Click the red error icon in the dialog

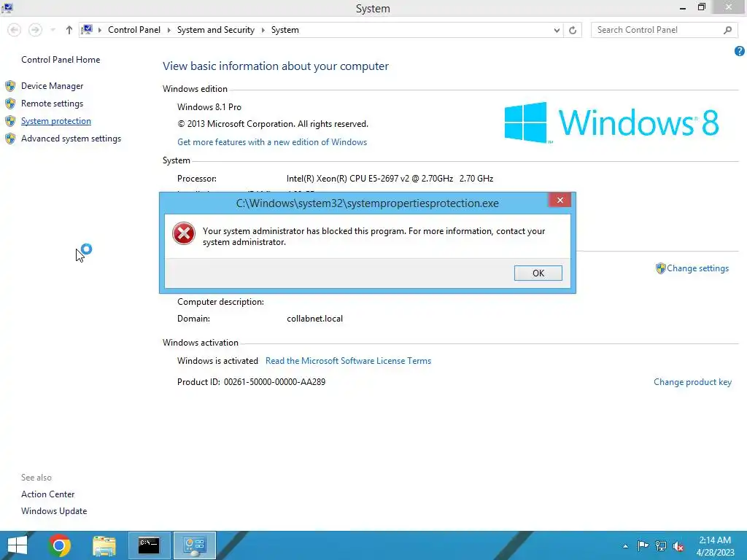point(183,233)
